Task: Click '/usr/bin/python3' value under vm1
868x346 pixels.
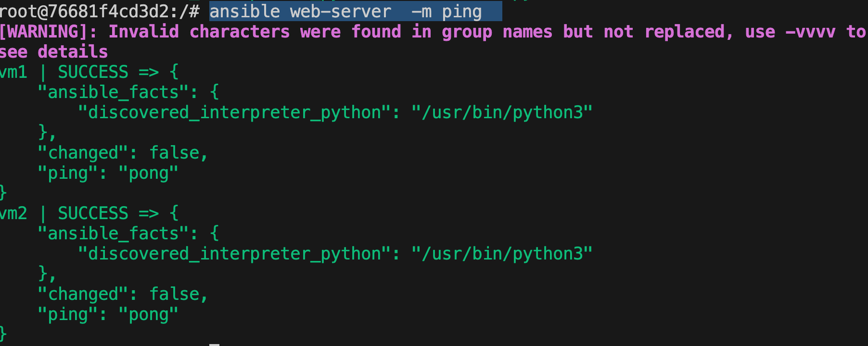Action: [x=502, y=112]
